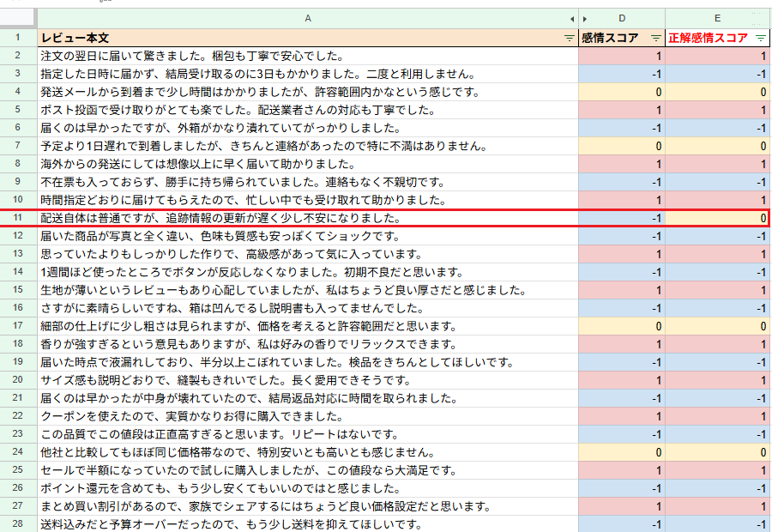Select review 思っていたよりもしっかりした作り

pyautogui.click(x=308, y=254)
